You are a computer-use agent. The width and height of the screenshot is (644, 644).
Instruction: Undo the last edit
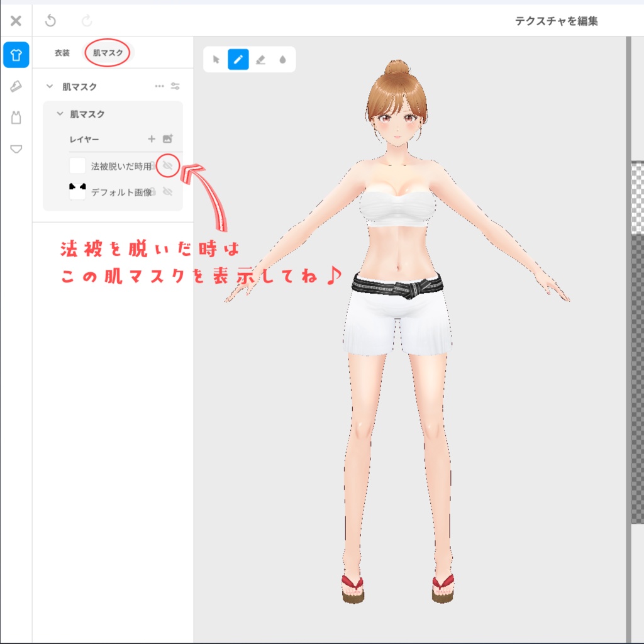coord(50,21)
